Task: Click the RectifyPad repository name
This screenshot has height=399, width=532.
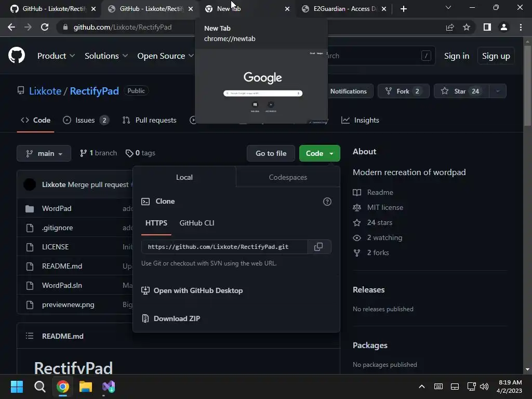Action: pyautogui.click(x=95, y=91)
